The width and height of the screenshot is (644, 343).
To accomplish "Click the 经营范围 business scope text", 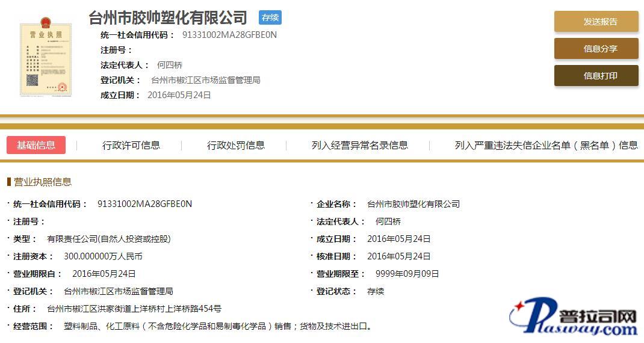I will pos(214,326).
